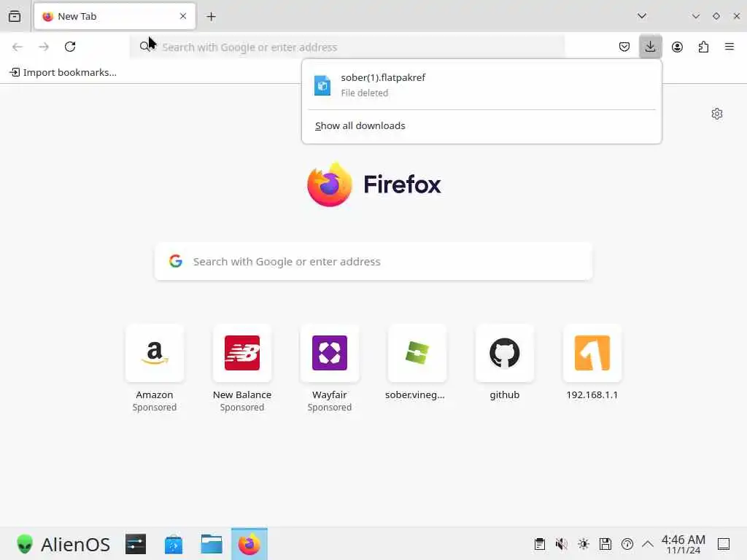Expand the list all tabs dropdown
Screen dimensions: 747x560
click(x=642, y=16)
